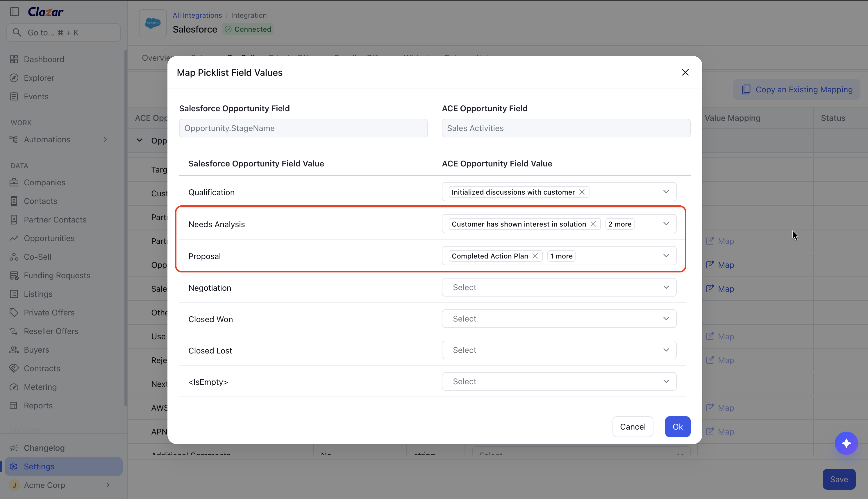The image size is (868, 499).
Task: Click the Ok button
Action: [678, 427]
